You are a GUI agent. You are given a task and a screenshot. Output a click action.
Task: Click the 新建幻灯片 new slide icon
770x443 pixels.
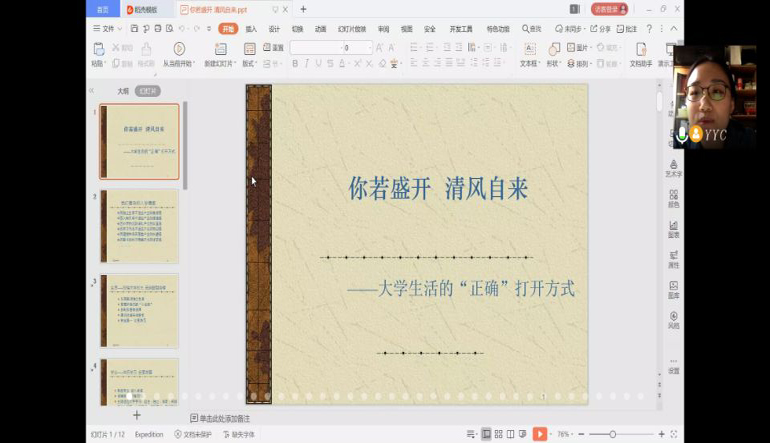click(x=220, y=49)
